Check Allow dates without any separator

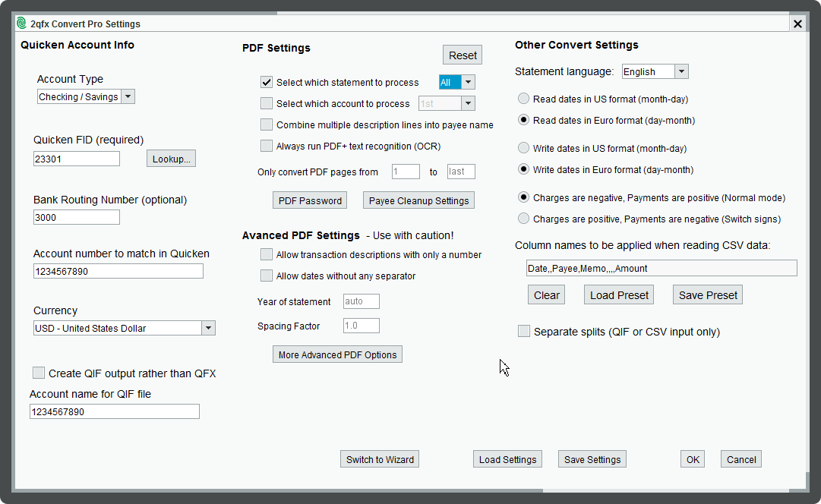(267, 276)
